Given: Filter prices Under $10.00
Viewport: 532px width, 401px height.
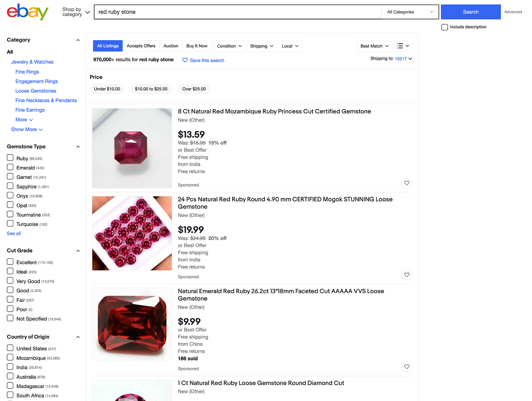Looking at the screenshot, I should coord(107,89).
